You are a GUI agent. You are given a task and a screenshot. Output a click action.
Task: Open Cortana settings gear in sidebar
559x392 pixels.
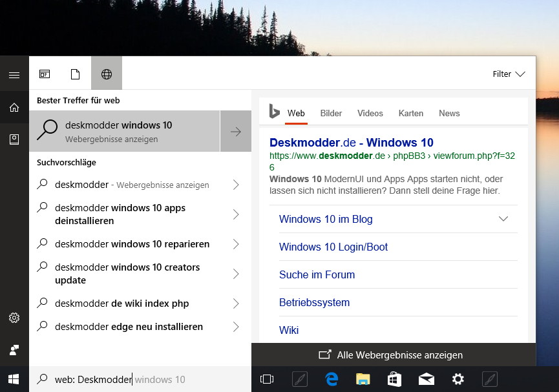coord(14,318)
